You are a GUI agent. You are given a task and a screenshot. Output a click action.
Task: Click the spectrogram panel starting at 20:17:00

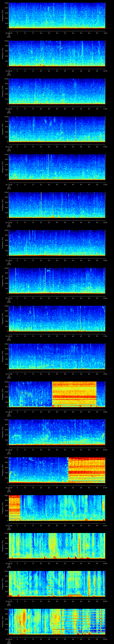tap(57, 357)
